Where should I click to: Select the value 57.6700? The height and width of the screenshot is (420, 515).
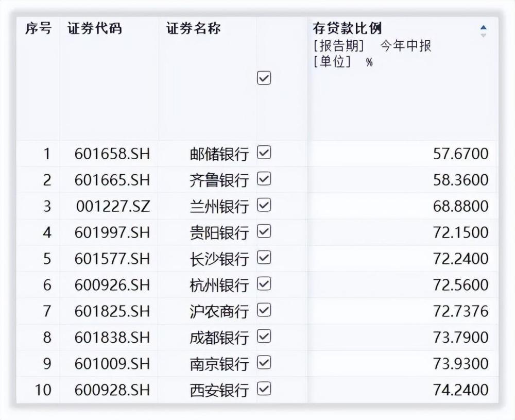click(461, 154)
